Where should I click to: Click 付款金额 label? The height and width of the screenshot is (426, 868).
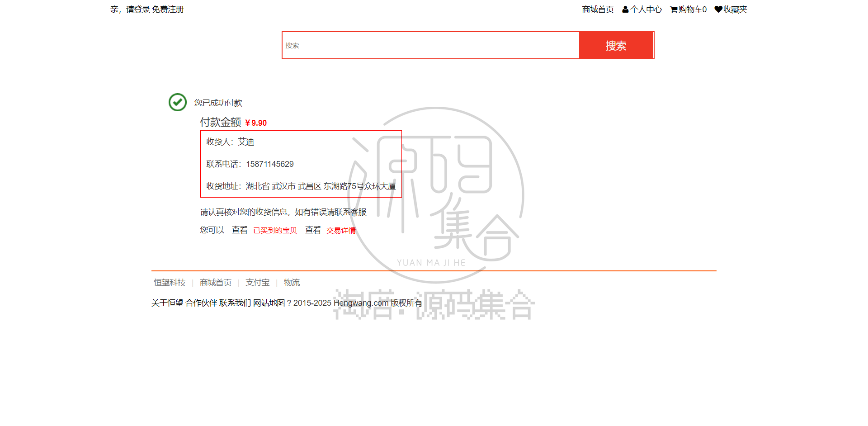(221, 122)
